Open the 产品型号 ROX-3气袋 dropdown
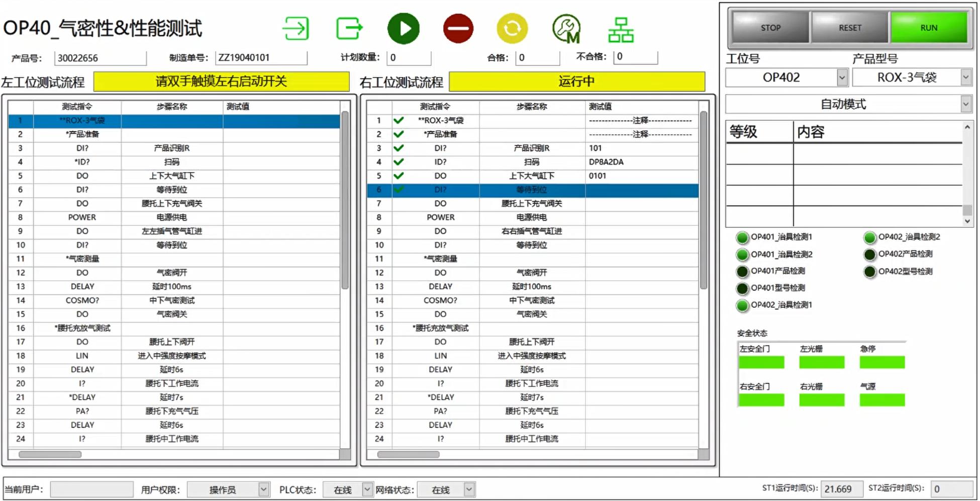 click(x=965, y=77)
